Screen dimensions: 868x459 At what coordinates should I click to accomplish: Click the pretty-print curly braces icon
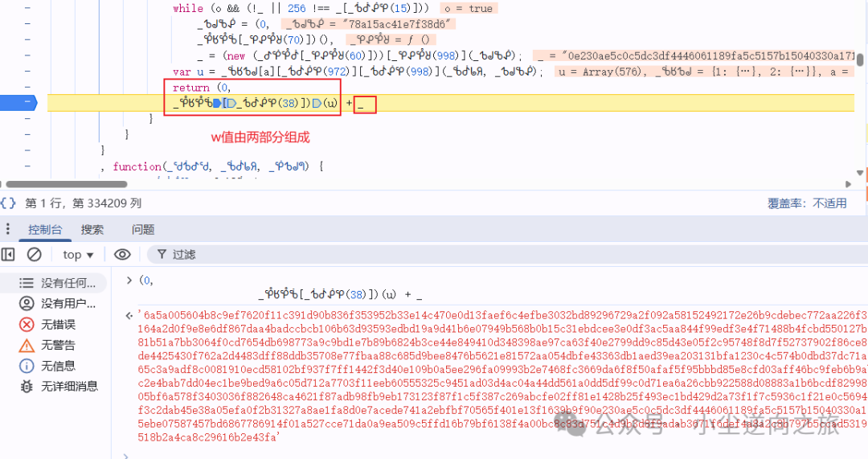[8, 203]
